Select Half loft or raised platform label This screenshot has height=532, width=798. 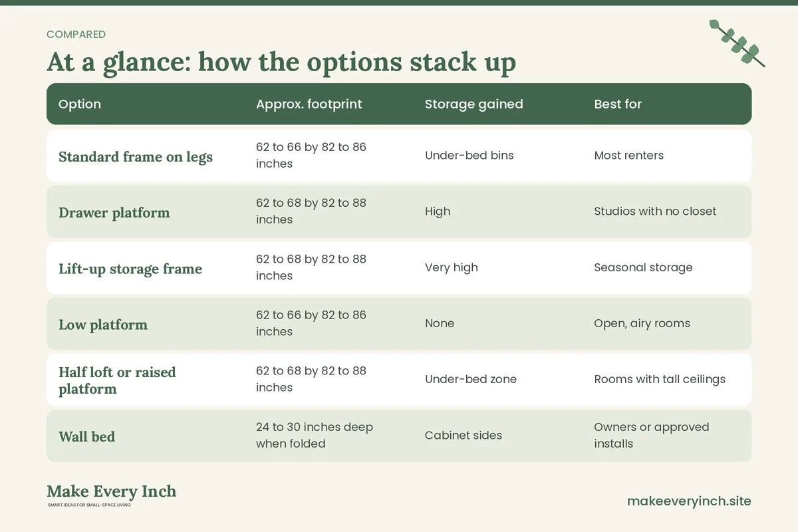coord(117,380)
